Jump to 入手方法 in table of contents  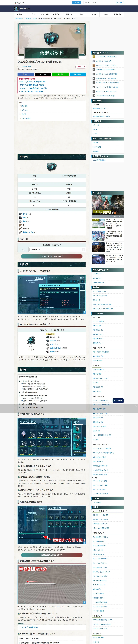click(24, 110)
